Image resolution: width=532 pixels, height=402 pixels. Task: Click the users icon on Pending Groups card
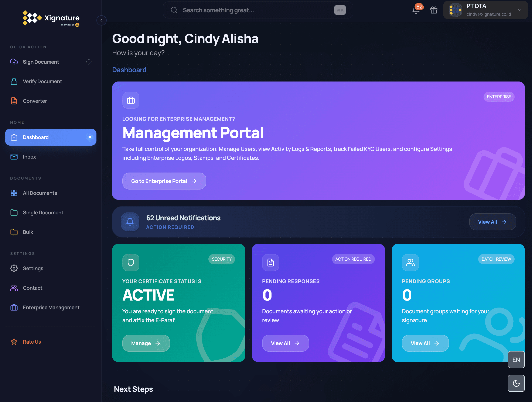(410, 262)
